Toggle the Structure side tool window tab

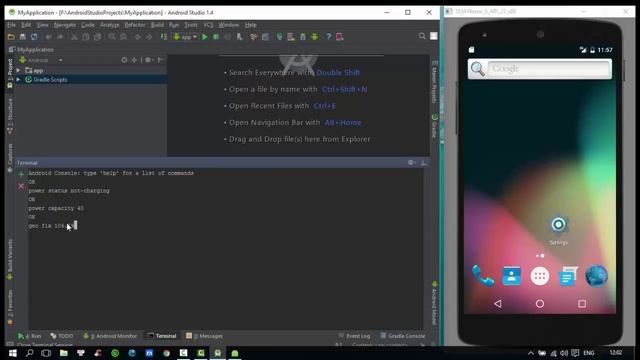pyautogui.click(x=10, y=116)
